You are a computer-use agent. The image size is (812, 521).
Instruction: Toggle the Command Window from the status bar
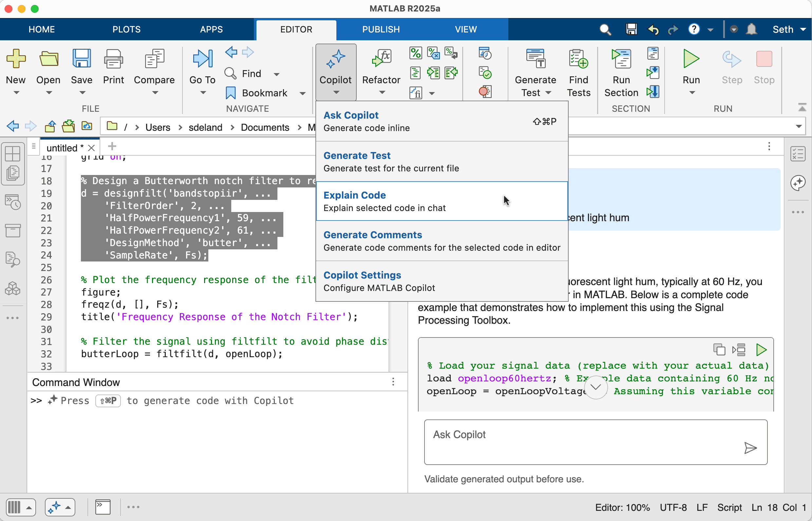[103, 507]
